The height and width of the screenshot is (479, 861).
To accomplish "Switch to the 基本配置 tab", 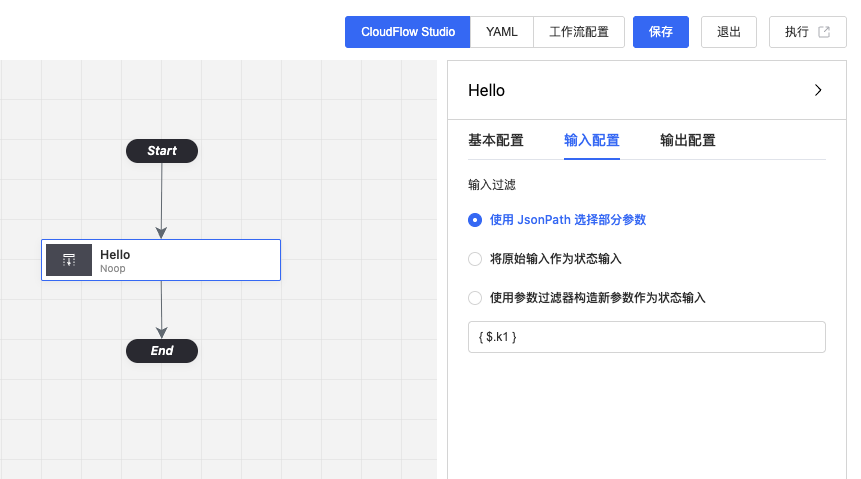I will (x=496, y=141).
